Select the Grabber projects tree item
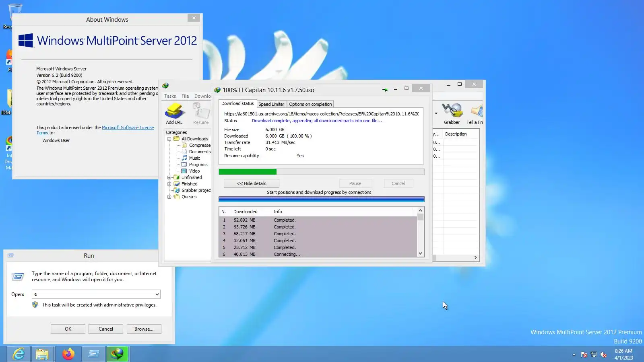Viewport: 644px width, 362px height. tap(196, 190)
